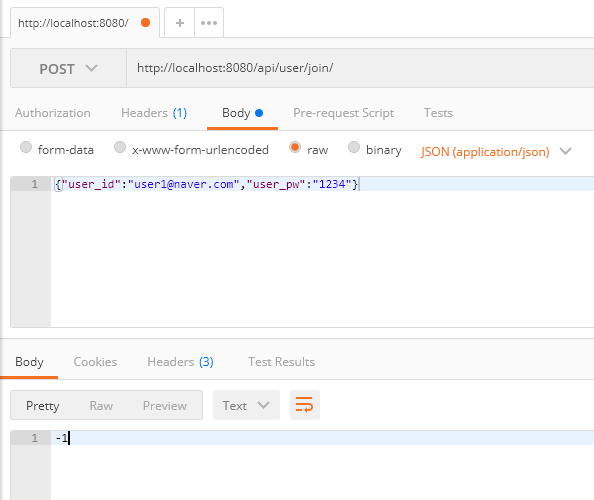The height and width of the screenshot is (500, 594).
Task: Click the request URL input field
Action: point(360,68)
